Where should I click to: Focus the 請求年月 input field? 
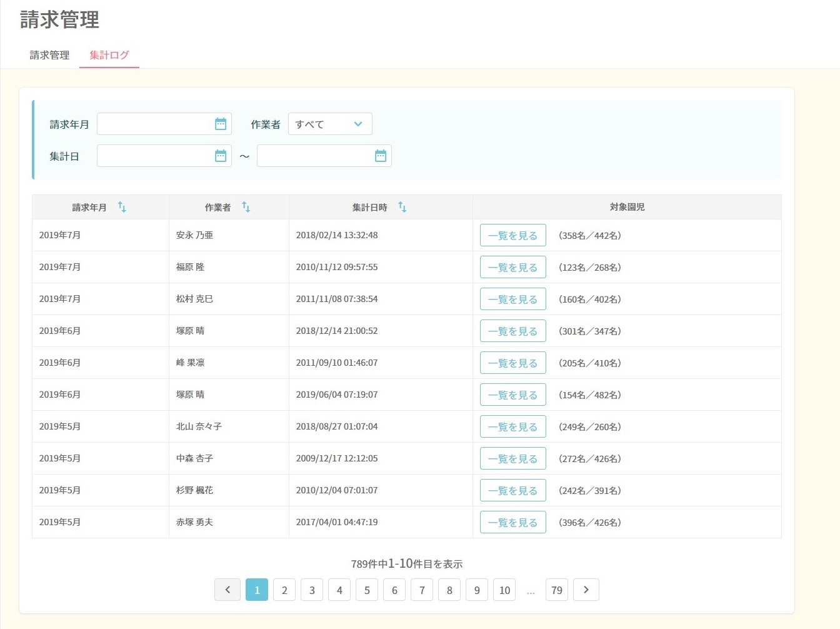tap(164, 124)
